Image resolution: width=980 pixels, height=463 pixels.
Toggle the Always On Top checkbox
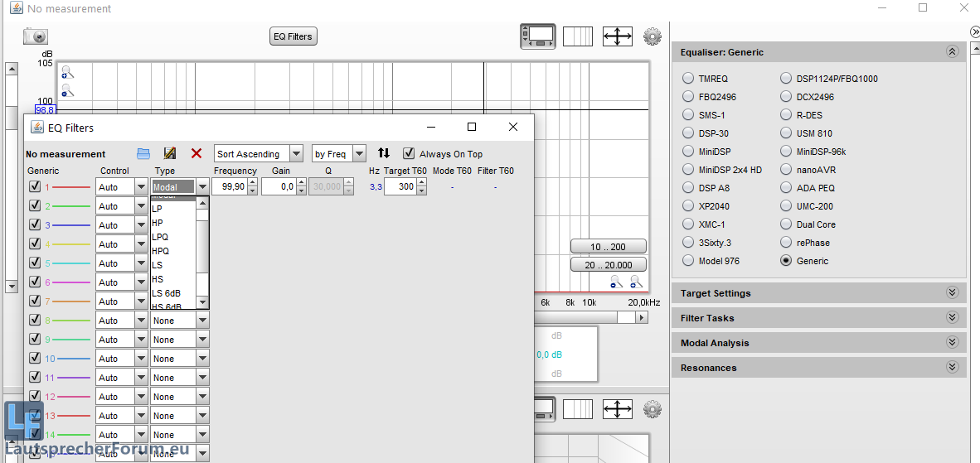(409, 153)
